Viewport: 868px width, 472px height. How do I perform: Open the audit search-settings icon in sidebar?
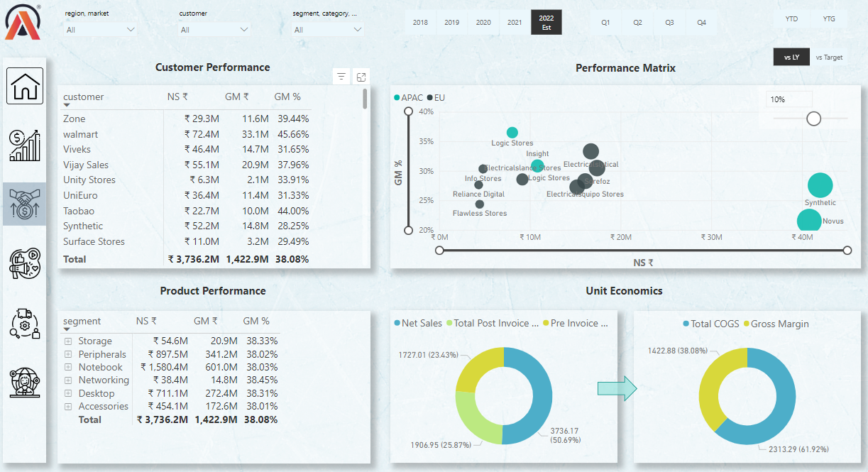pyautogui.click(x=24, y=324)
